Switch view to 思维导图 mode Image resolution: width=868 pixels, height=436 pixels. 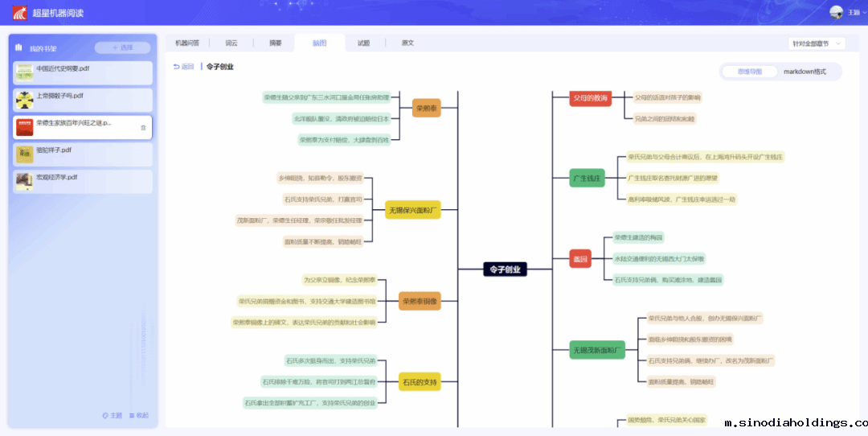coord(748,72)
